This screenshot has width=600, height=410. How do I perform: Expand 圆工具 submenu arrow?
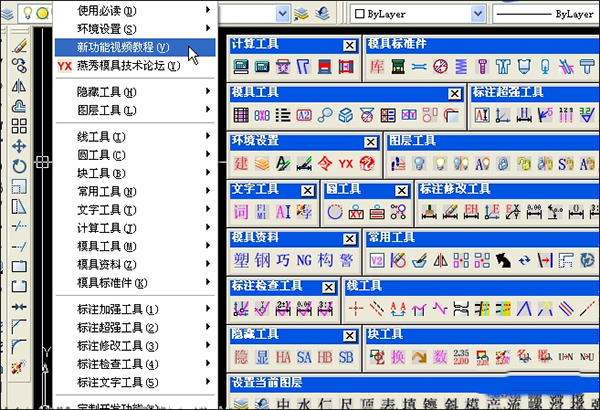pyautogui.click(x=208, y=154)
